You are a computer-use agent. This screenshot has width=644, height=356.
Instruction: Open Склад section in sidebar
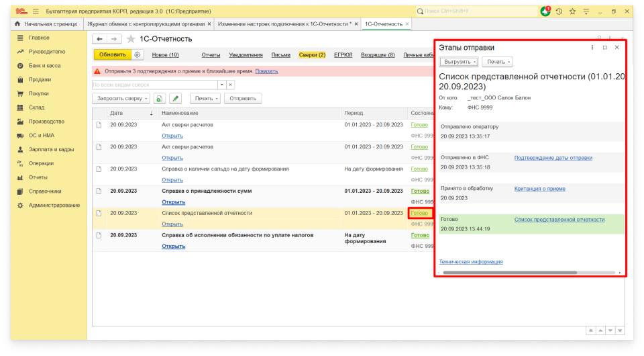pos(36,107)
